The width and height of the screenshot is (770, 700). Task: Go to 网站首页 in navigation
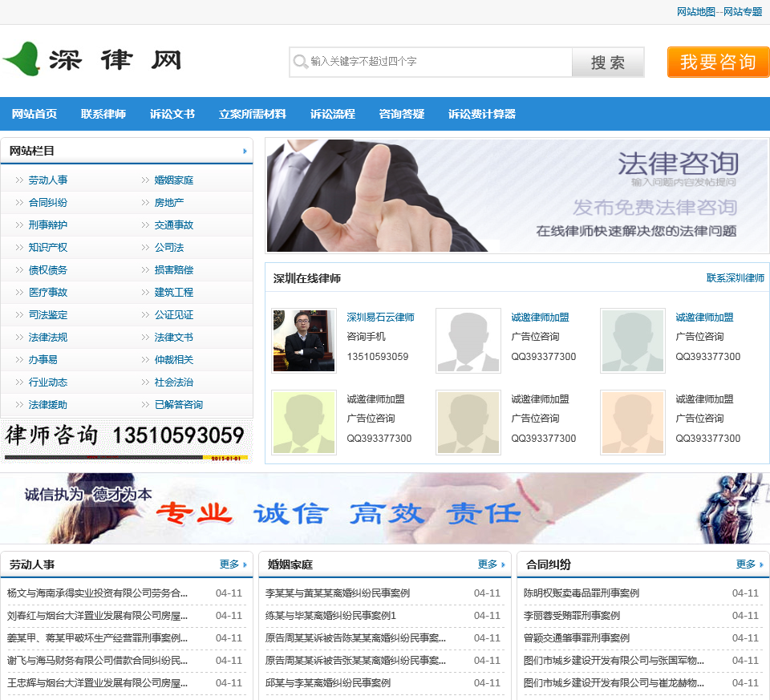click(x=34, y=114)
